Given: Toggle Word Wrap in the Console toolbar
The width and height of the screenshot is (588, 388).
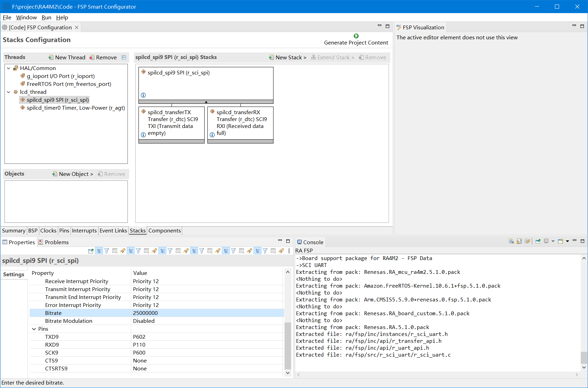Looking at the screenshot, I should (x=527, y=241).
